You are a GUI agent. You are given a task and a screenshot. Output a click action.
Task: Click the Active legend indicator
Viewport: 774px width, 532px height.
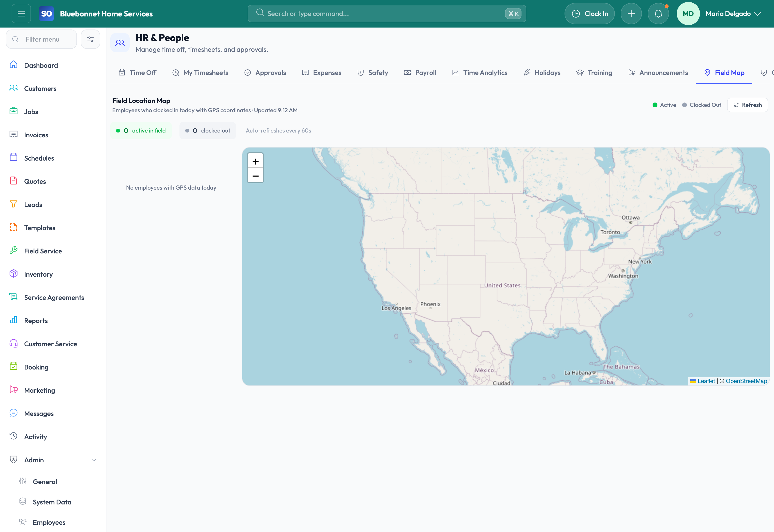664,105
